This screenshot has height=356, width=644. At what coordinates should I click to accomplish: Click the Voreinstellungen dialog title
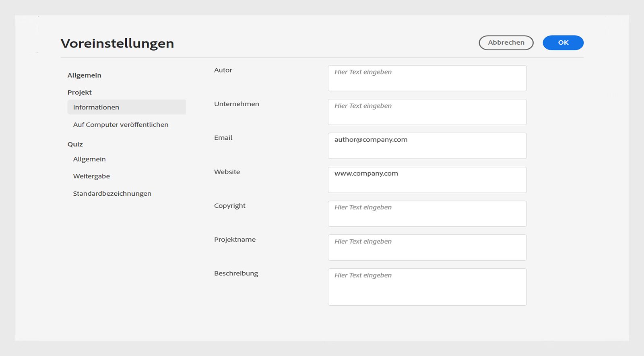pos(117,43)
